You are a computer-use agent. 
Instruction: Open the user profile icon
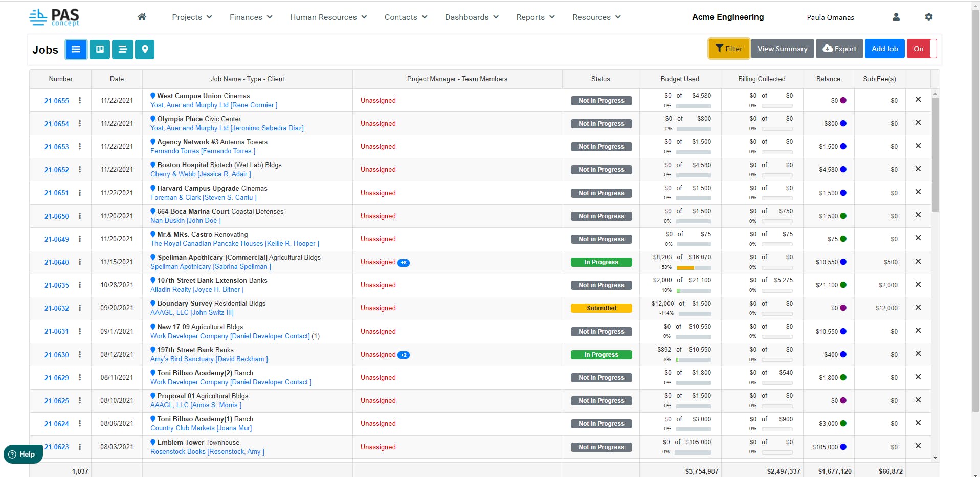tap(896, 17)
